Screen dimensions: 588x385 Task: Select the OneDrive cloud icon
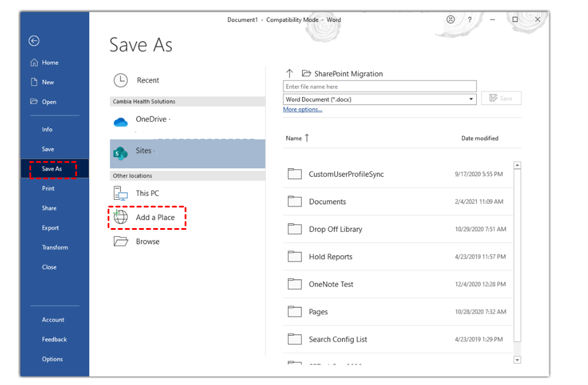click(x=121, y=122)
